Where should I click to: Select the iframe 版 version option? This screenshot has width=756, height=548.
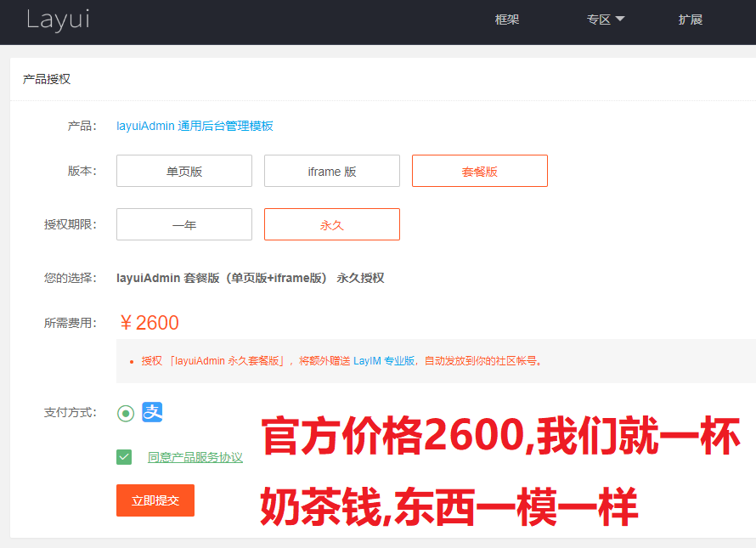(331, 170)
